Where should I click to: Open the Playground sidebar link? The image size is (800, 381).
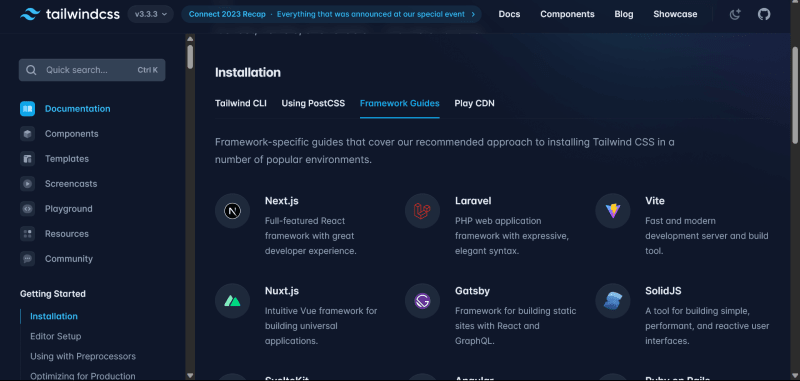[x=68, y=209]
